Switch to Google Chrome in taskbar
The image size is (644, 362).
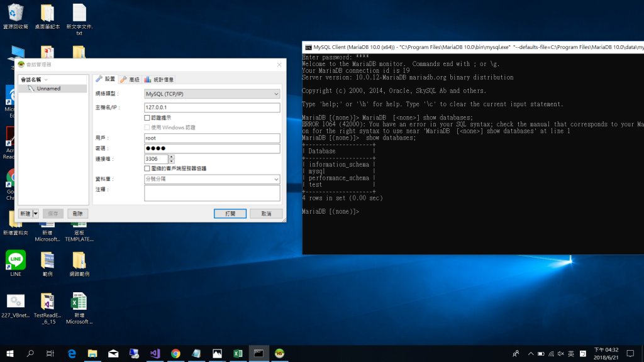(x=175, y=353)
